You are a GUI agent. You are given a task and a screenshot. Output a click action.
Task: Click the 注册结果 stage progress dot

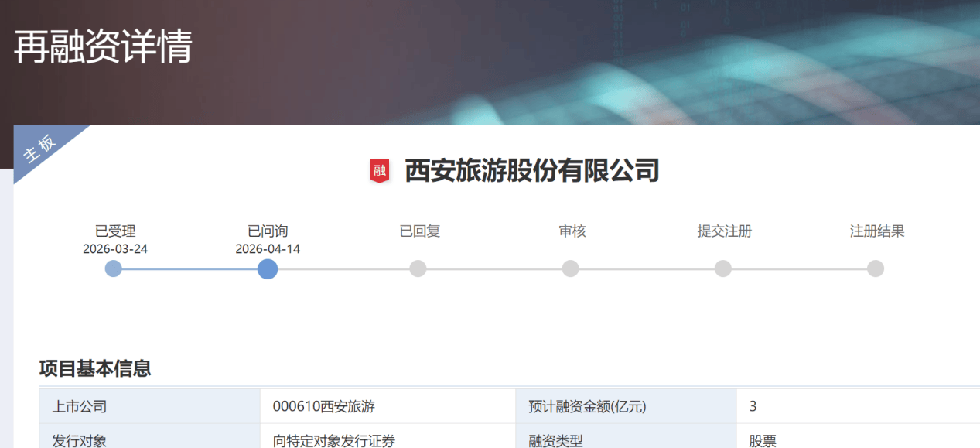876,268
